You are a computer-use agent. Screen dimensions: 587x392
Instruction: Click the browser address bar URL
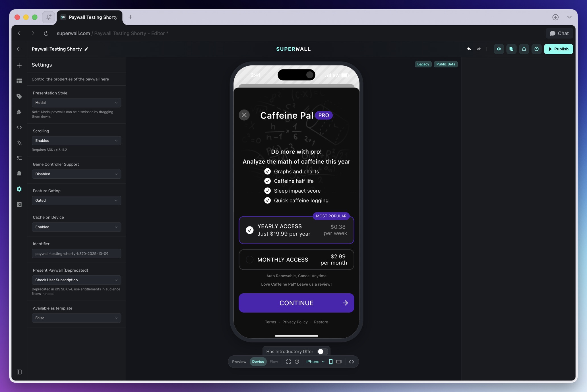coord(113,33)
